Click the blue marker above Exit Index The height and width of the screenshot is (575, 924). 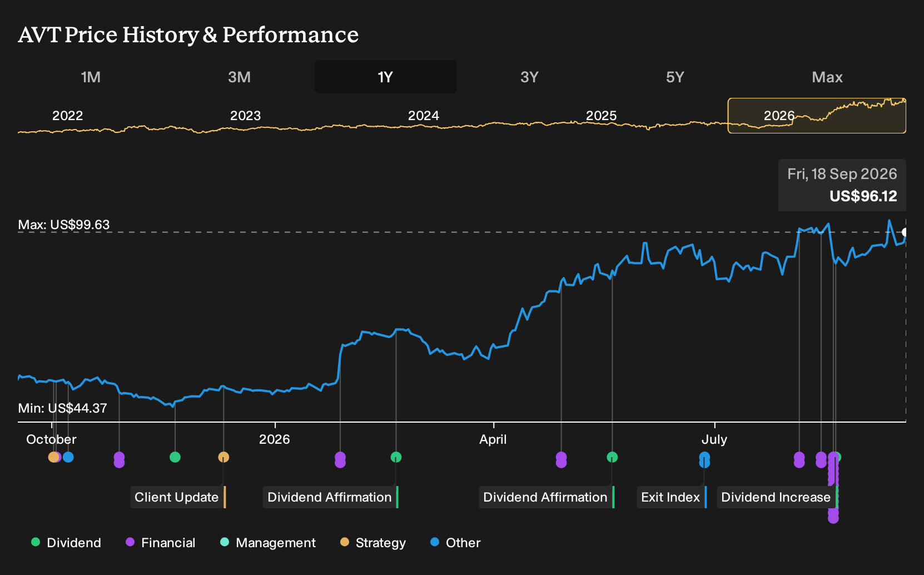[x=704, y=460]
